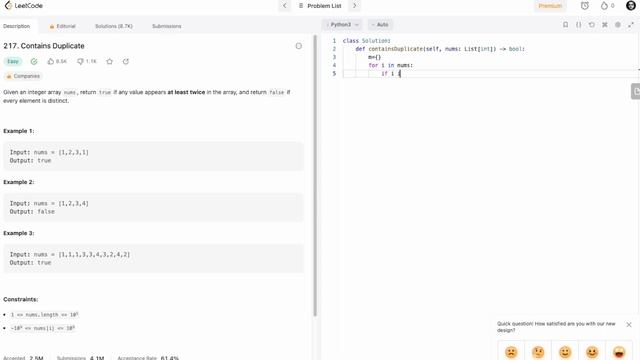Open the profile avatar menu

click(x=631, y=5)
